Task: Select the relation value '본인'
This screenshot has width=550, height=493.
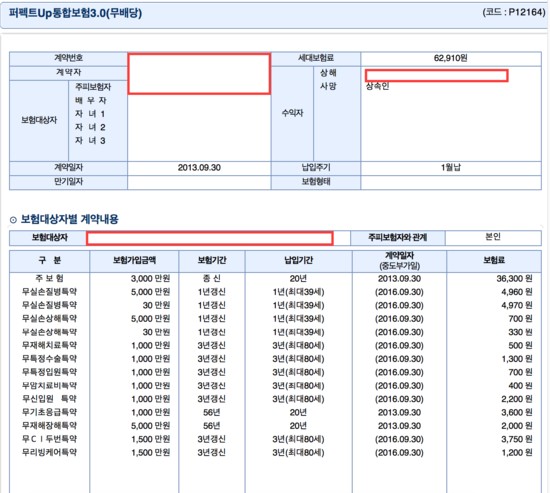Action: click(493, 237)
